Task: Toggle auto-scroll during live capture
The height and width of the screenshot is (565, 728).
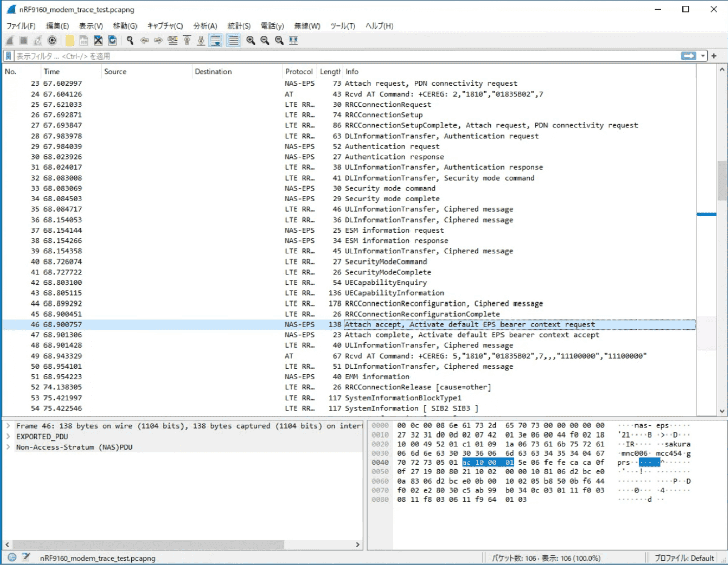Action: 216,40
